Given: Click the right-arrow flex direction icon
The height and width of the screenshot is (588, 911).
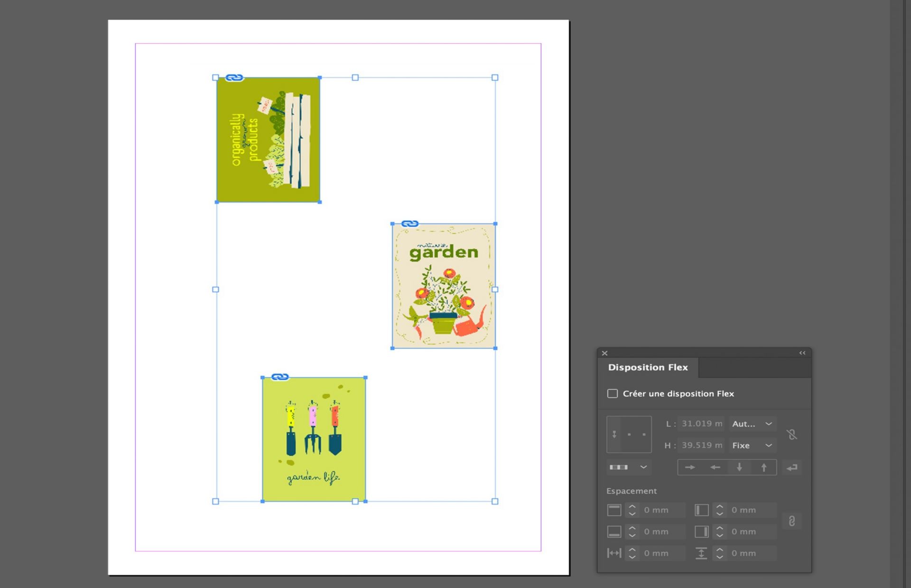Looking at the screenshot, I should pyautogui.click(x=690, y=467).
